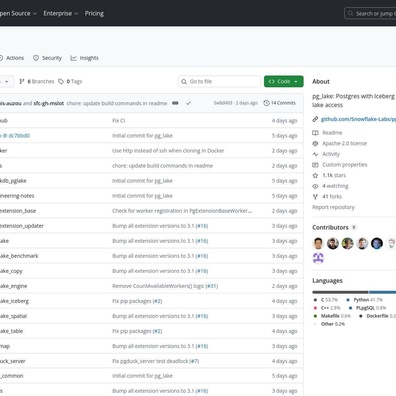This screenshot has width=396, height=396.
Task: Click the link chain icon in About
Action: [315, 119]
